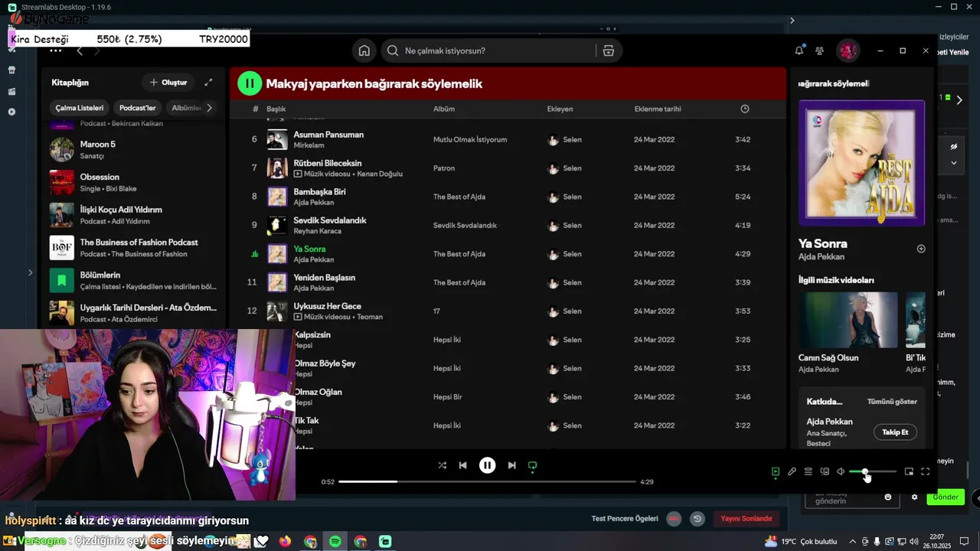Select the Çalma Listeleri filter chip
The image size is (980, 551).
[80, 108]
